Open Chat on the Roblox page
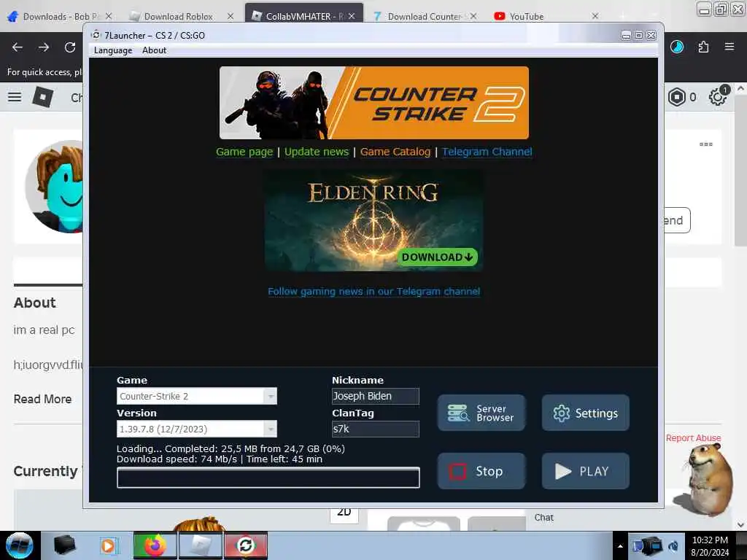 click(544, 518)
